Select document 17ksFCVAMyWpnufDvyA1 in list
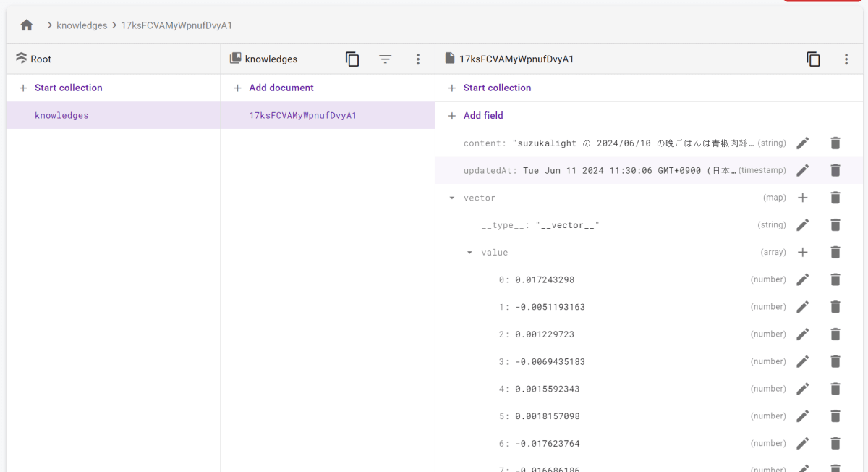Screen dimensions: 868x472 click(328, 115)
